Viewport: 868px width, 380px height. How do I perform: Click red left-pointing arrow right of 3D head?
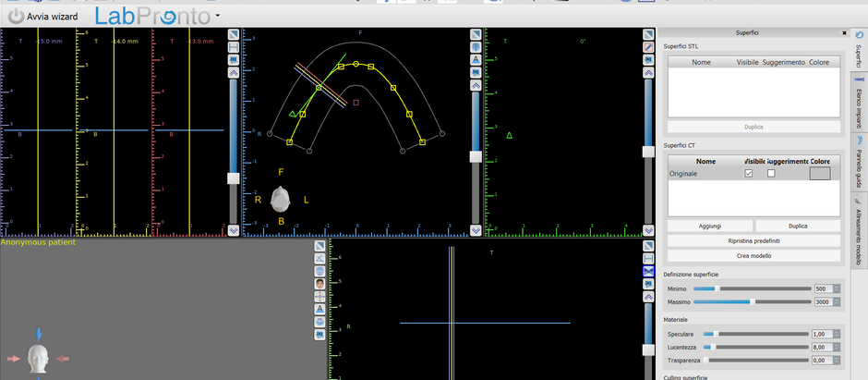tap(63, 359)
